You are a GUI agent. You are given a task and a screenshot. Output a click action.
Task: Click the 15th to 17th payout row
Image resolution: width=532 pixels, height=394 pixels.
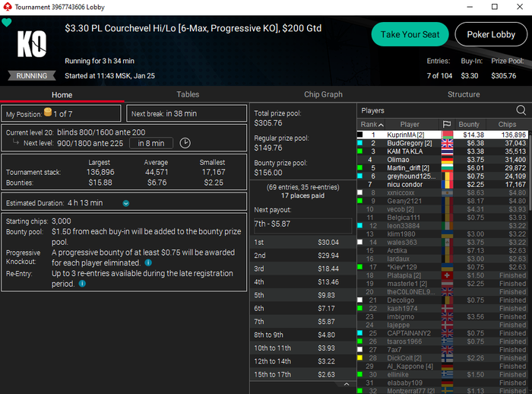[x=303, y=374]
